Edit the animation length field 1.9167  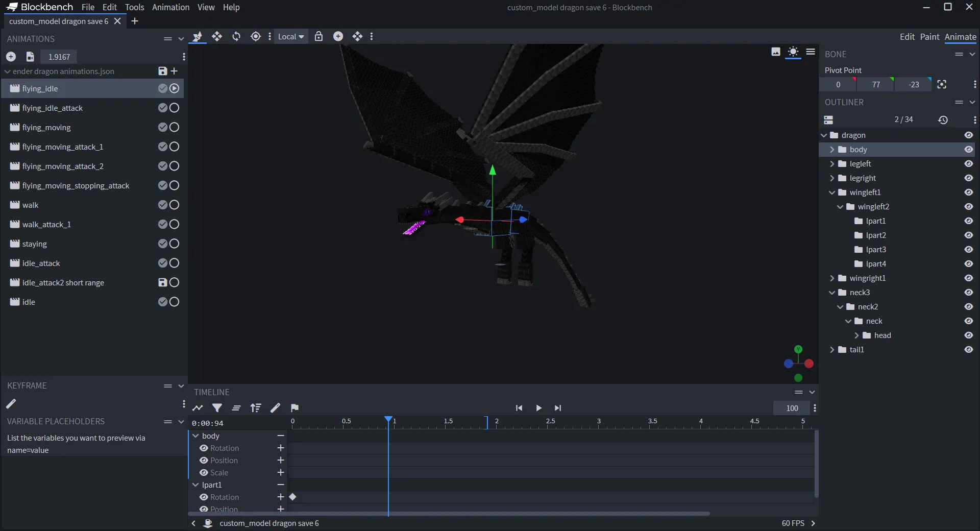(x=59, y=57)
